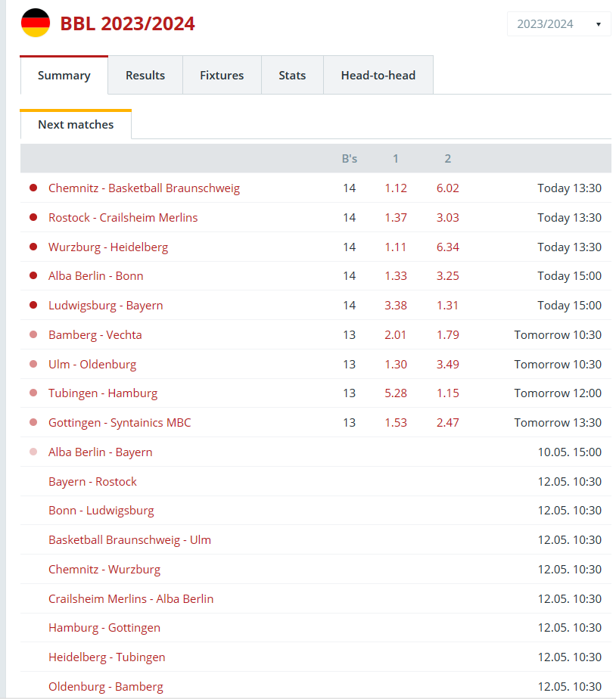616x699 pixels.
Task: Open Ludwigsburg - Bayern match
Action: 106,306
